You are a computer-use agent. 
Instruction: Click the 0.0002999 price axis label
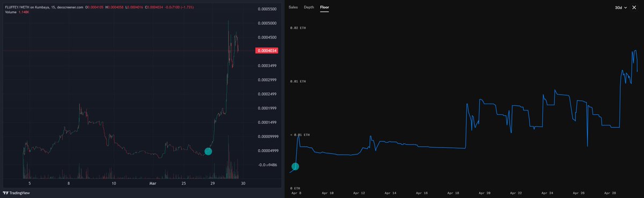(267, 80)
